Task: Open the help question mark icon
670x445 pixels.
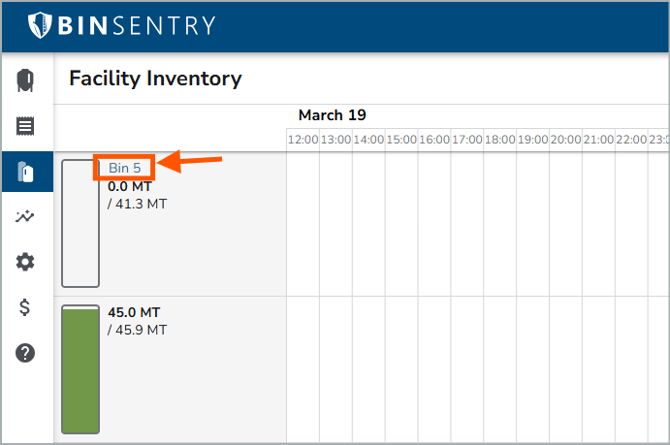Action: tap(26, 352)
